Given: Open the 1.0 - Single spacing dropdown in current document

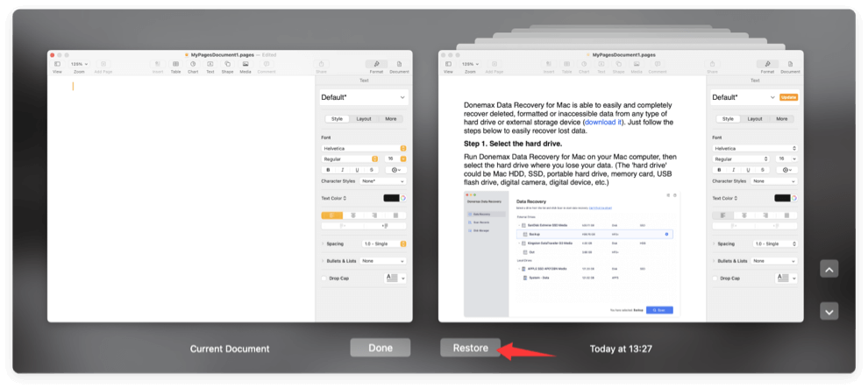Looking at the screenshot, I should point(384,243).
